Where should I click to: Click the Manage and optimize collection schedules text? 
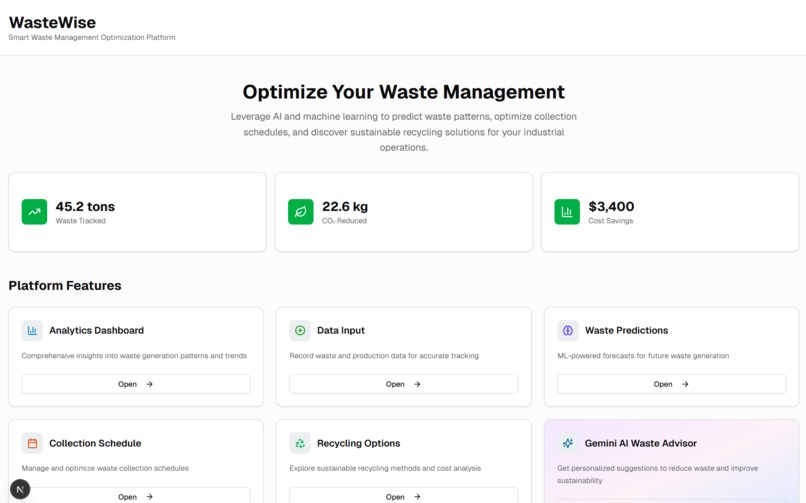click(105, 468)
